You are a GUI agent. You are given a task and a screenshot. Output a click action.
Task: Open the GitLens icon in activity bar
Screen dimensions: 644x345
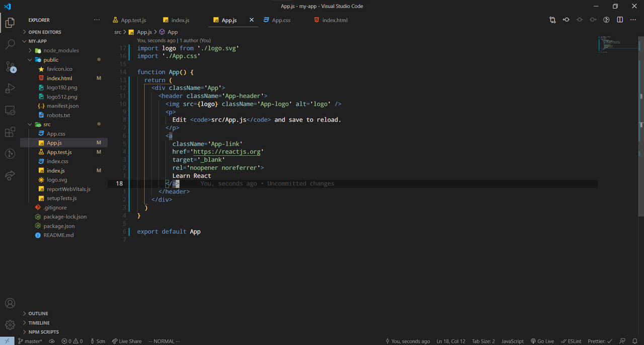10,154
